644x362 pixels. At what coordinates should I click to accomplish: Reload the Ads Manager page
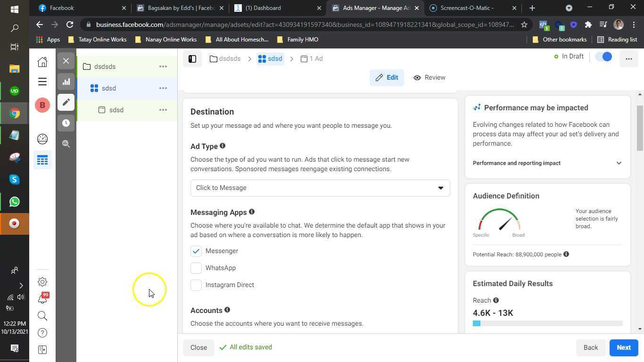point(70,25)
